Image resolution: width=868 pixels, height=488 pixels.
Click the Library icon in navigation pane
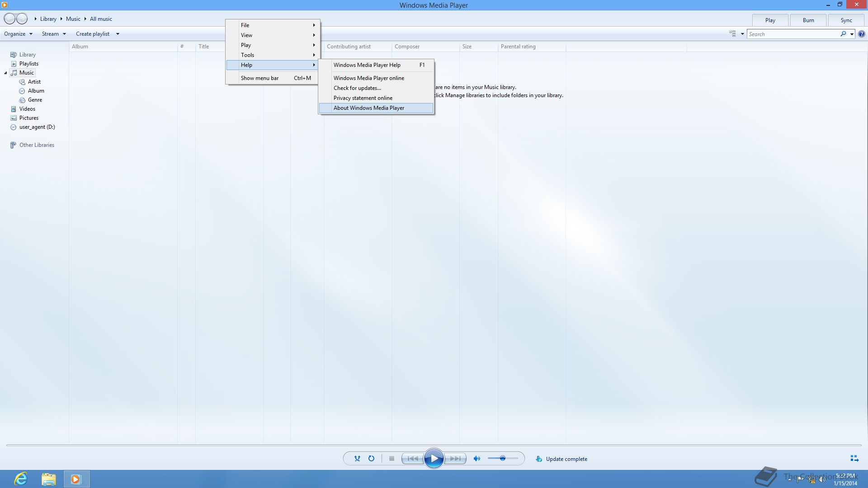(14, 55)
